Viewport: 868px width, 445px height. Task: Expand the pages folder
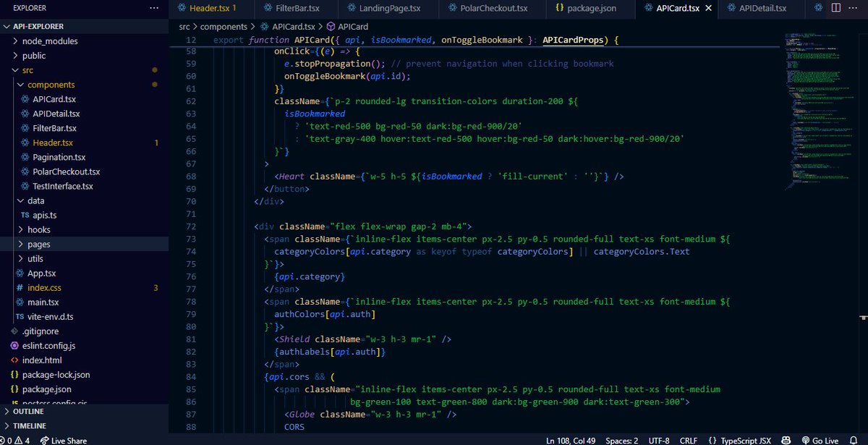point(38,244)
